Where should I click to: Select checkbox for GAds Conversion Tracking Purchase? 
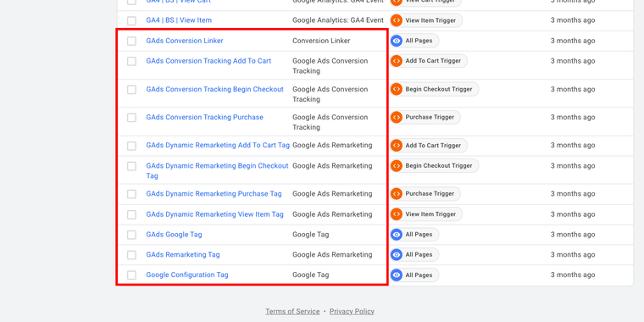pyautogui.click(x=131, y=118)
